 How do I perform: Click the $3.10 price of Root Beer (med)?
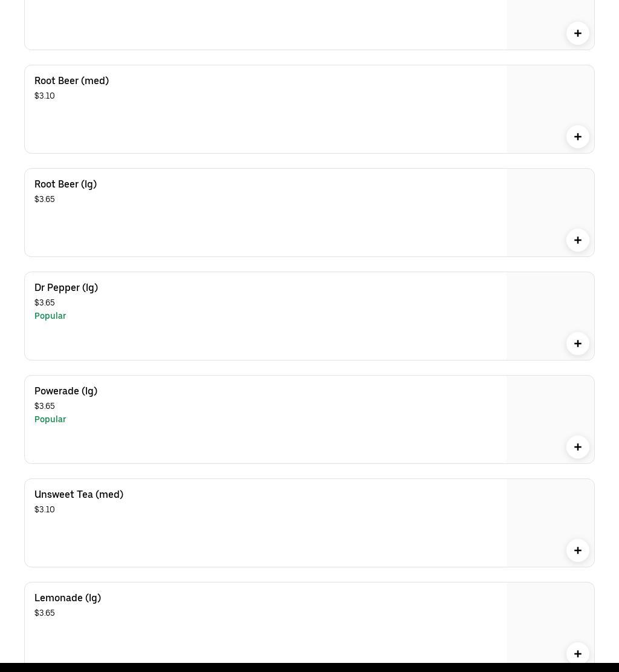pos(45,96)
